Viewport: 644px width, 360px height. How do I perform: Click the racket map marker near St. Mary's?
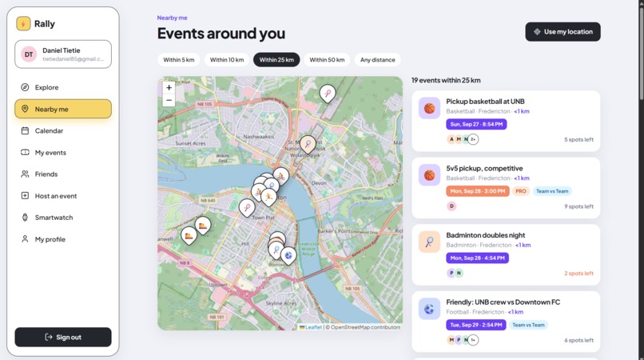[x=308, y=145]
